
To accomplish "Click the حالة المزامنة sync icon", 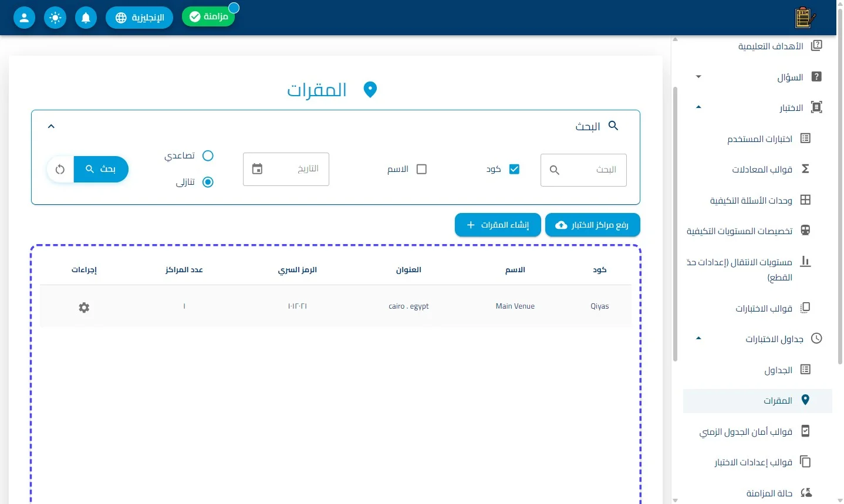I will tap(806, 493).
